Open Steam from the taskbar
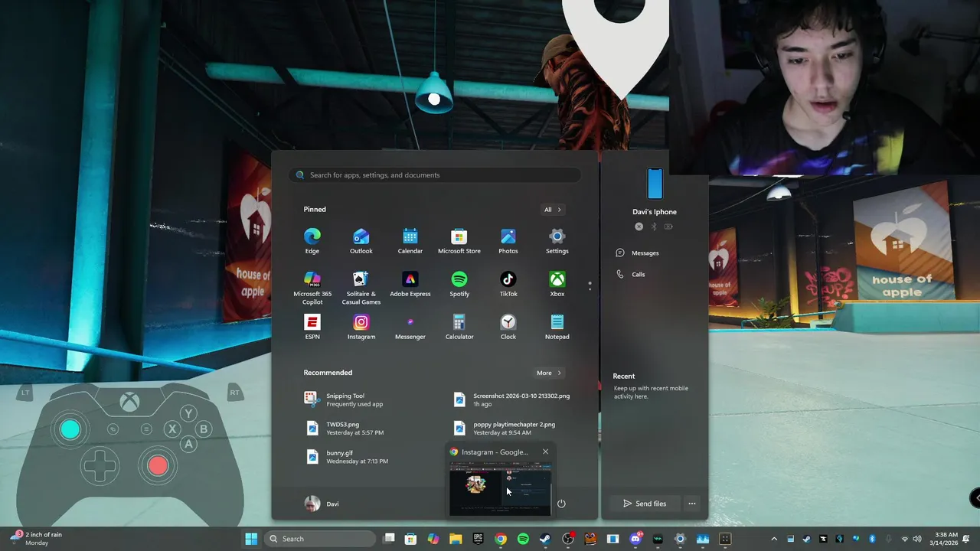The image size is (980, 551). point(546,539)
